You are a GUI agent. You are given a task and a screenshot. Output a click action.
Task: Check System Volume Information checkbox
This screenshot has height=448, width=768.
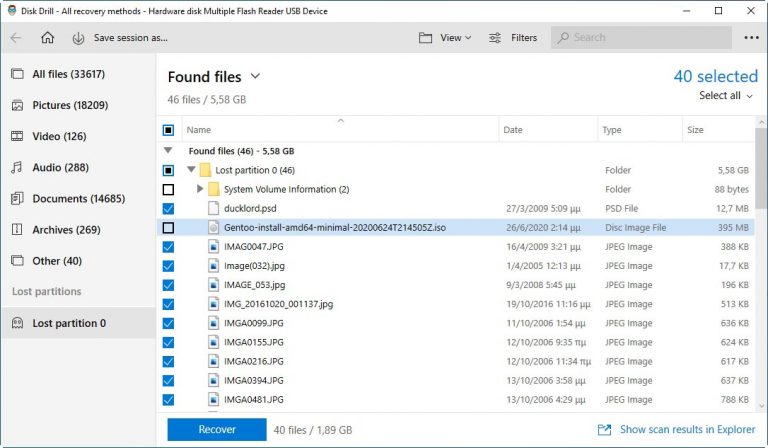tap(168, 189)
